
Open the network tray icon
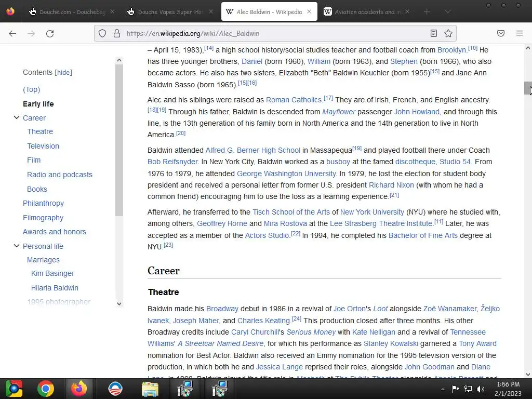[x=468, y=389]
